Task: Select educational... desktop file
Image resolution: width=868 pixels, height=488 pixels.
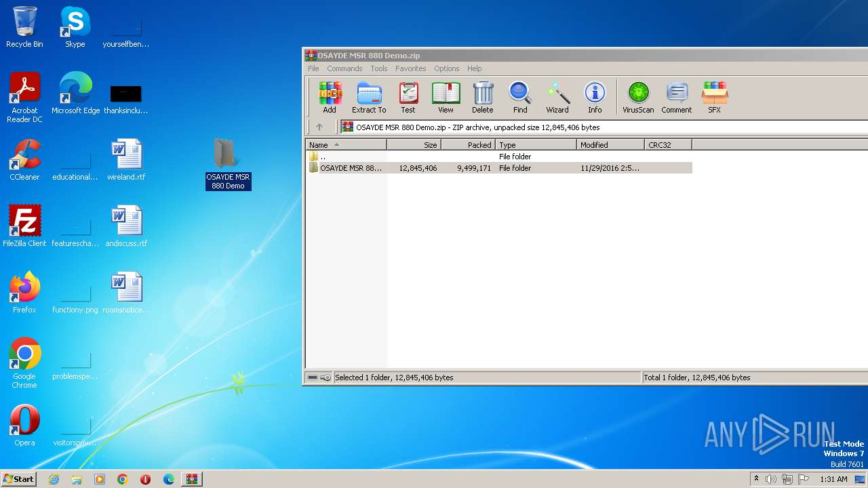Action: [x=75, y=165]
